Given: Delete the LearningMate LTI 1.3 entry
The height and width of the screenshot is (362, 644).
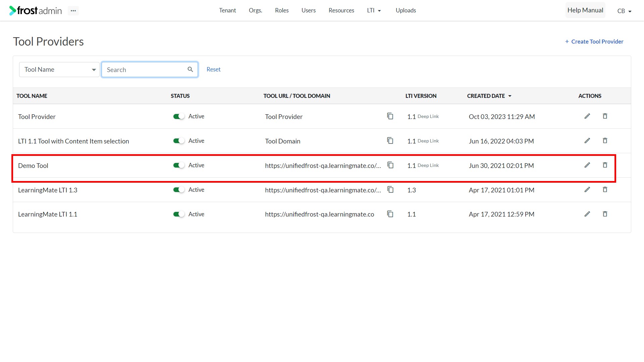Looking at the screenshot, I should [x=605, y=189].
